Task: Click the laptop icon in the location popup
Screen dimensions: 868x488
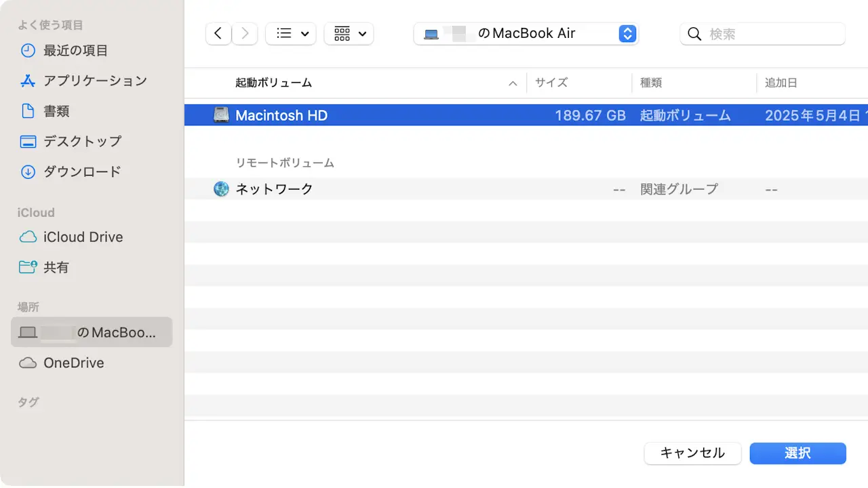Action: (431, 34)
